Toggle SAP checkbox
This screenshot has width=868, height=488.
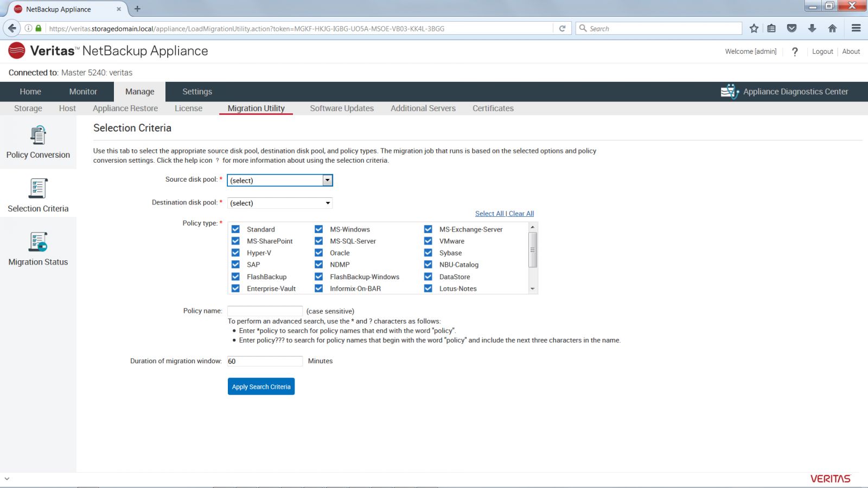pos(235,265)
